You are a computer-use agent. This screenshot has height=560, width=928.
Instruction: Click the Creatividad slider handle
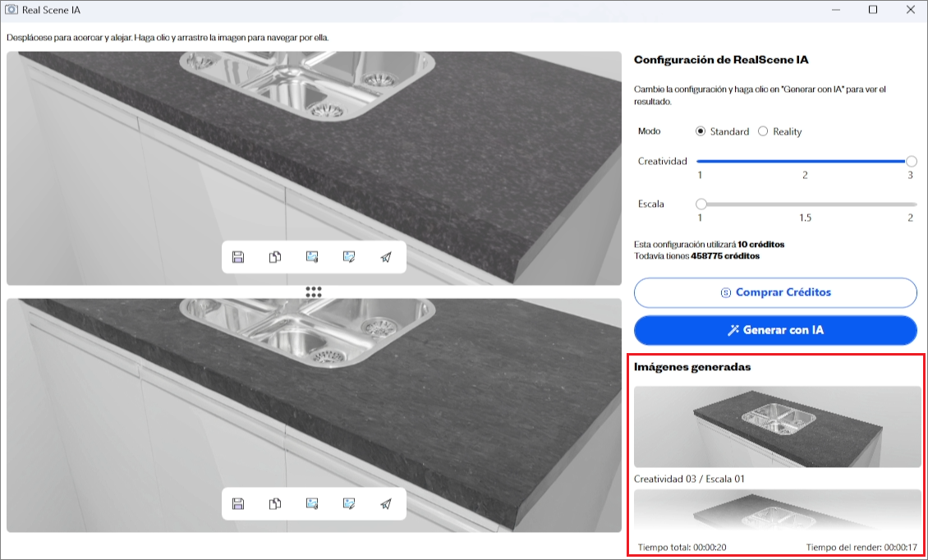pyautogui.click(x=911, y=162)
